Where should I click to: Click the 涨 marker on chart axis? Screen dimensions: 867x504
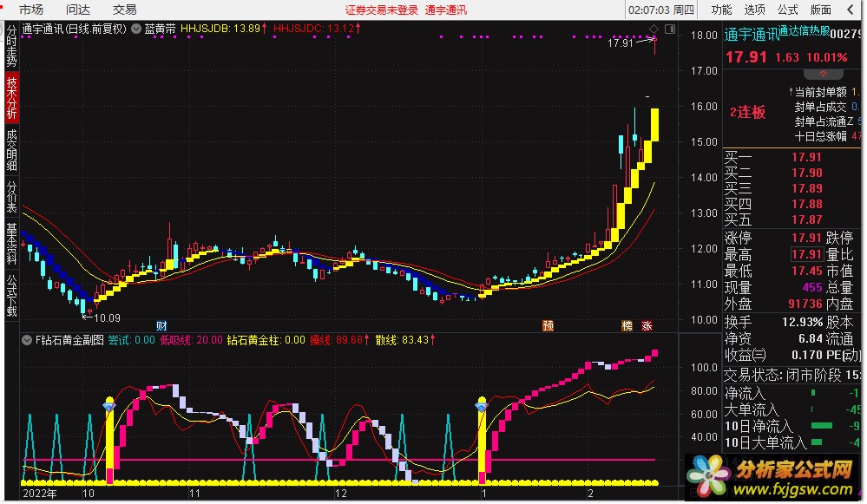(647, 325)
